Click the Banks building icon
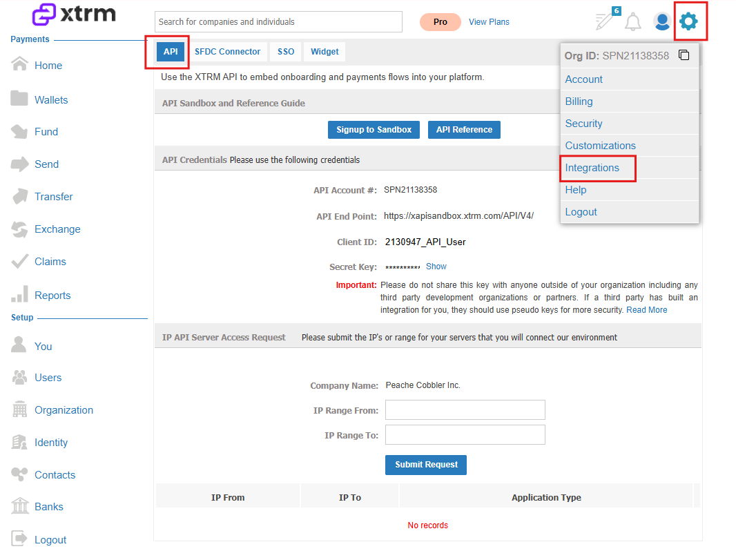 (20, 505)
